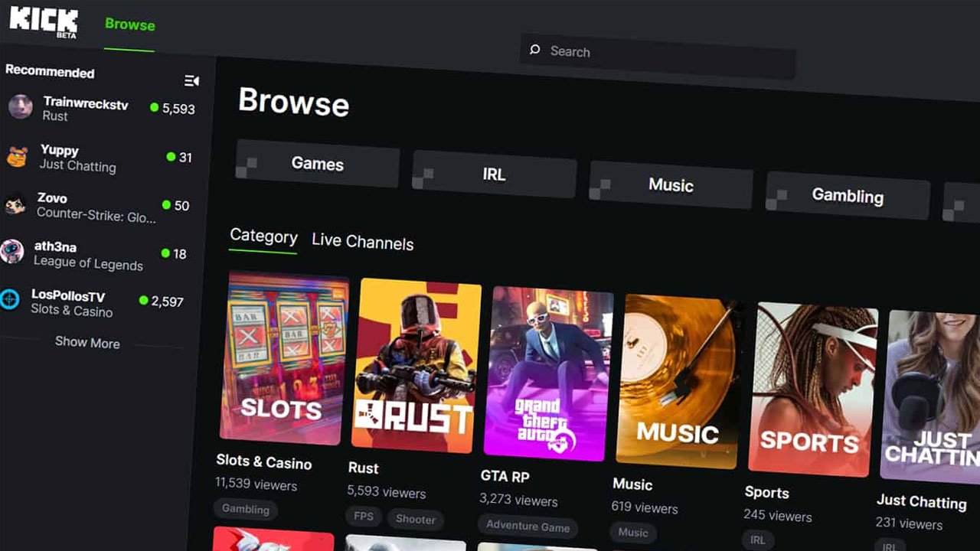Open Trainwreckstv's avatar

click(21, 106)
